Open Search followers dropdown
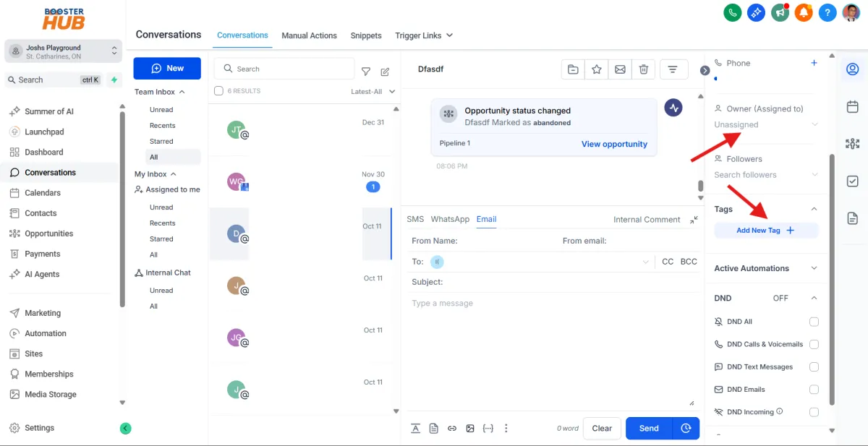 (766, 175)
